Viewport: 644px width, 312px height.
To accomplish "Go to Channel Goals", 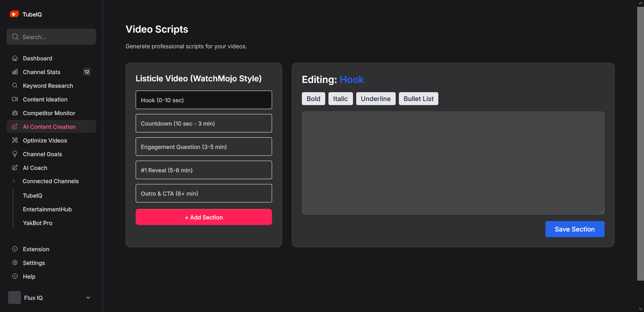I will [x=51, y=154].
